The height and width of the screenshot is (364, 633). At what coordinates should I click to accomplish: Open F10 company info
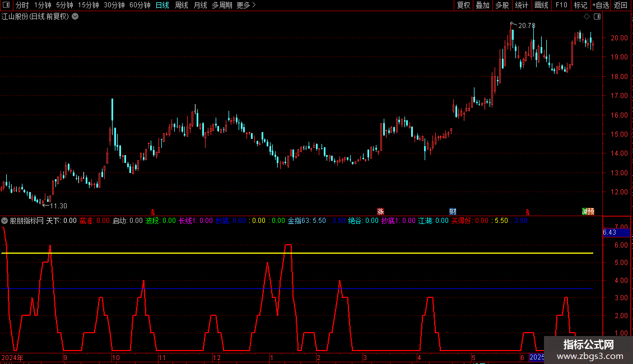tap(561, 5)
